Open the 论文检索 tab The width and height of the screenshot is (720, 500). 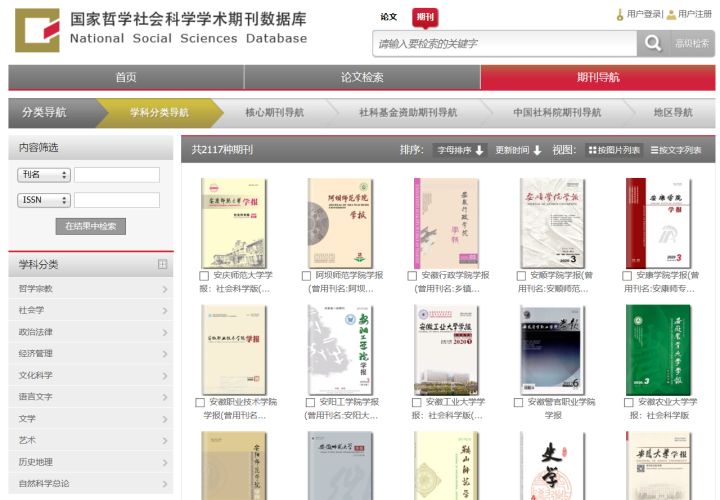click(362, 77)
